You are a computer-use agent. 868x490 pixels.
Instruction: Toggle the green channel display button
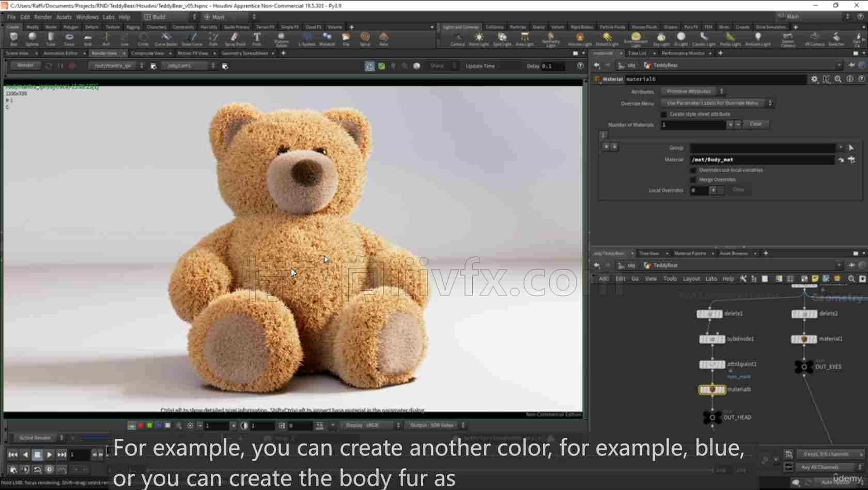point(149,425)
